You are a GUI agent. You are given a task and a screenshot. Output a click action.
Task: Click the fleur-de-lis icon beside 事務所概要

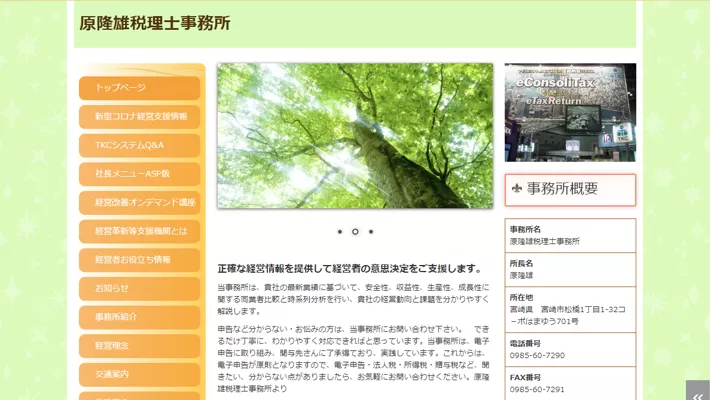516,189
